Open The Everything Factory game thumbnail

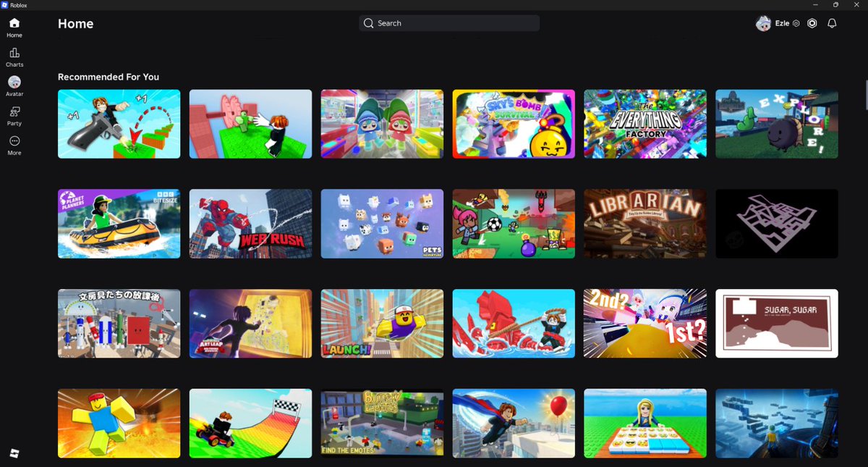645,124
